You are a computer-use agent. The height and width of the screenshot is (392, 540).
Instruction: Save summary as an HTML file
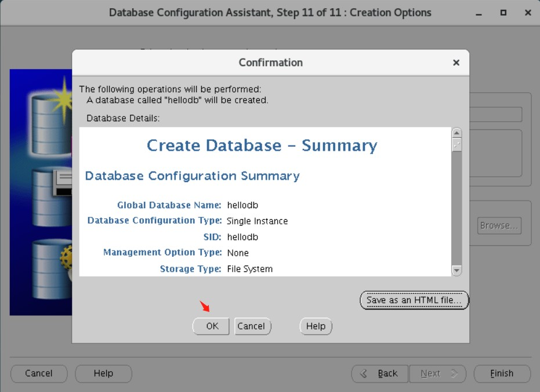coord(414,300)
